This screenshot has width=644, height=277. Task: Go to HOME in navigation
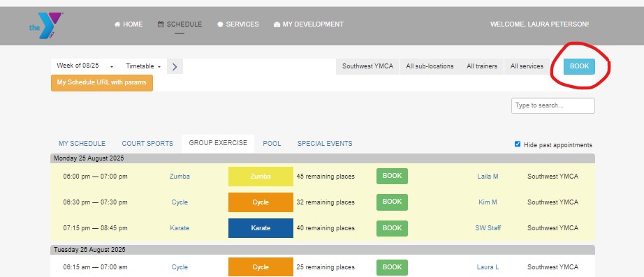[129, 24]
